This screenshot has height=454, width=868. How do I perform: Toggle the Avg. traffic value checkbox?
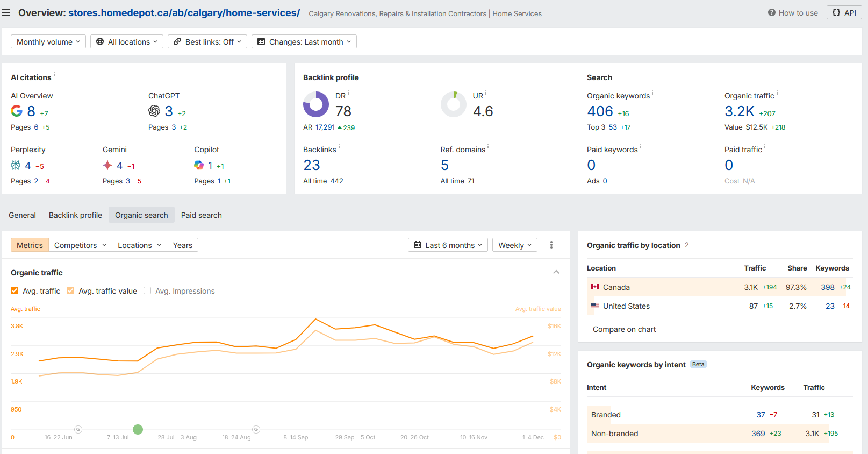point(70,291)
